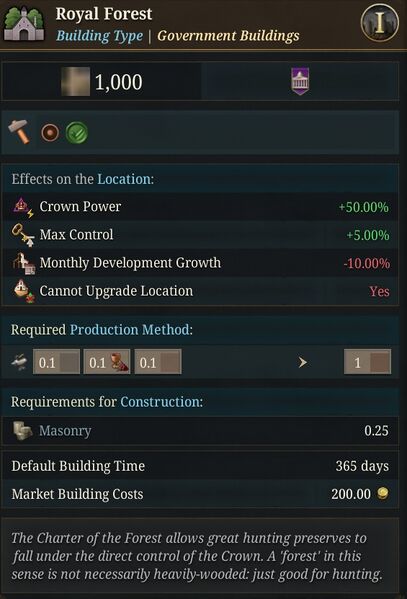This screenshot has height=599, width=407.
Task: Click the brown round shield icon
Action: point(50,133)
